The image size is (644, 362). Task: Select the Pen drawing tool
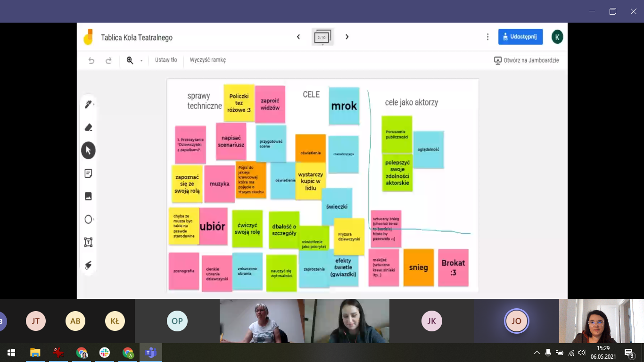coord(88,105)
